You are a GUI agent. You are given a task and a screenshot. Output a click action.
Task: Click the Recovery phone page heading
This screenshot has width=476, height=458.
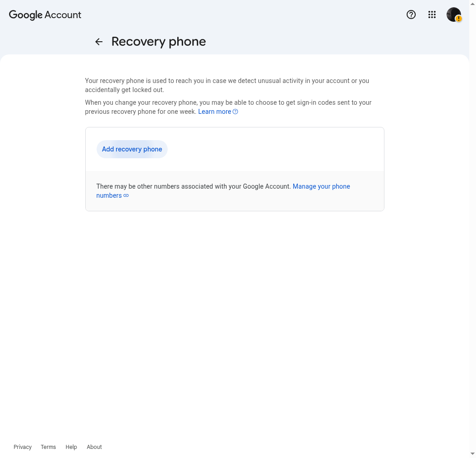tap(159, 42)
